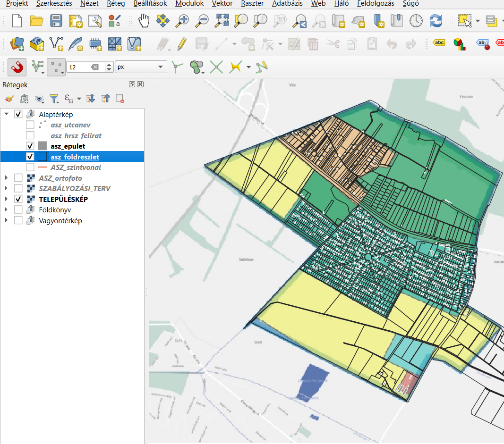Uncheck the asz_epulet layer checkbox
This screenshot has height=444, width=504.
click(30, 146)
